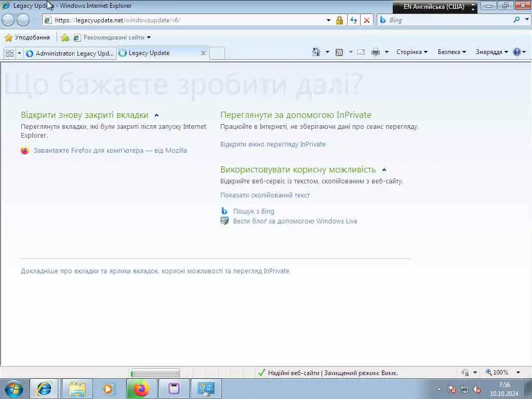Open the Control Panel taskbar icon

(206, 389)
